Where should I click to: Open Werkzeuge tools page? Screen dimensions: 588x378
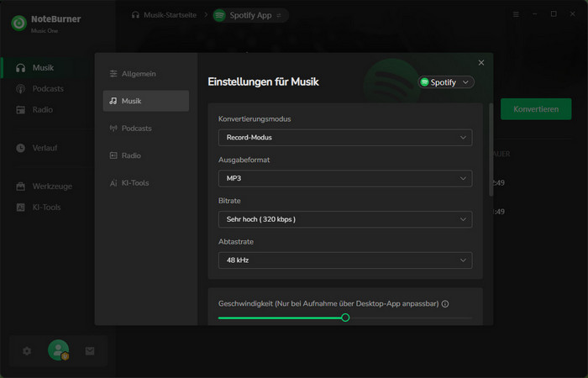tap(44, 186)
